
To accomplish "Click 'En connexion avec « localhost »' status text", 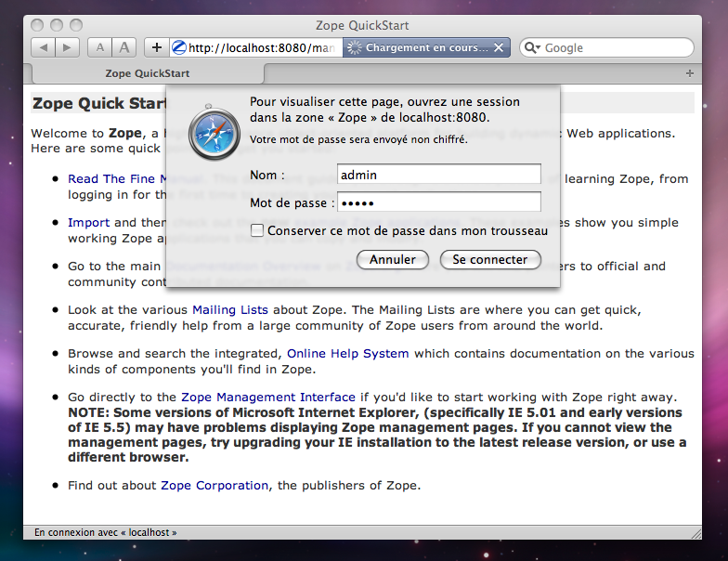I will (106, 532).
